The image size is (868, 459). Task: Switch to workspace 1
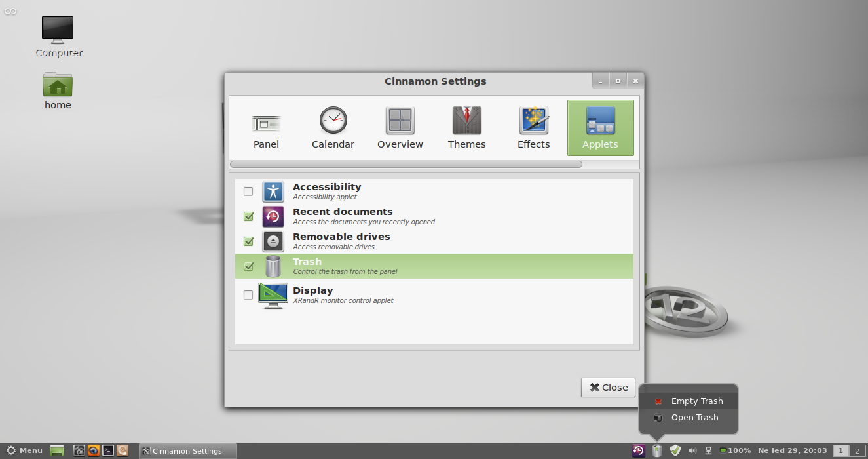(x=840, y=451)
